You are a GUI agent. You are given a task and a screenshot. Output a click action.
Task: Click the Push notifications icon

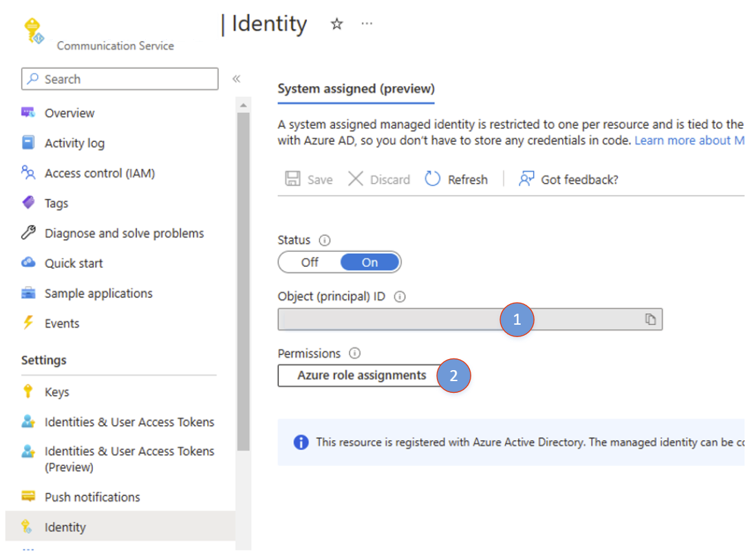click(x=28, y=496)
